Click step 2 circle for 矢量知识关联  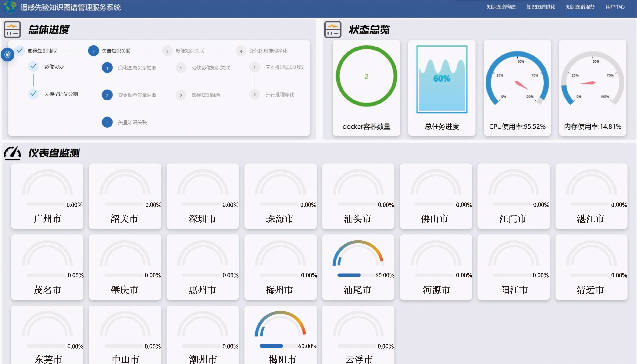coord(94,51)
